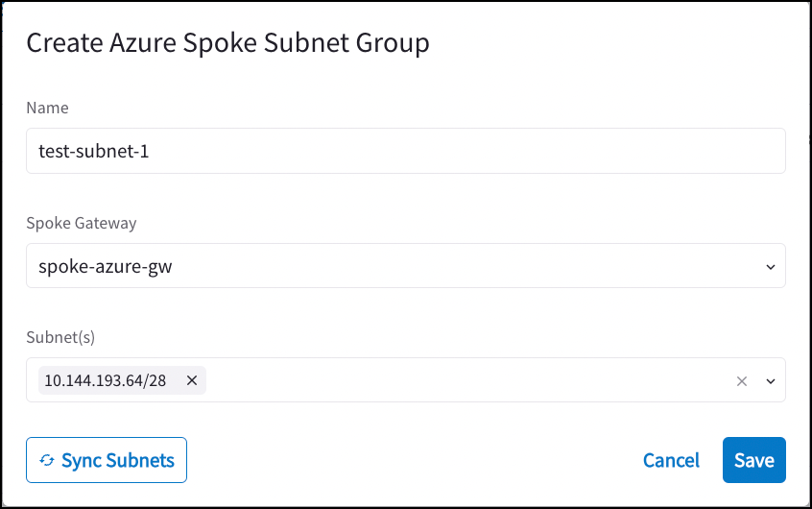Open the Spoke Gateway dropdown chevron
This screenshot has width=812, height=509.
(x=770, y=267)
